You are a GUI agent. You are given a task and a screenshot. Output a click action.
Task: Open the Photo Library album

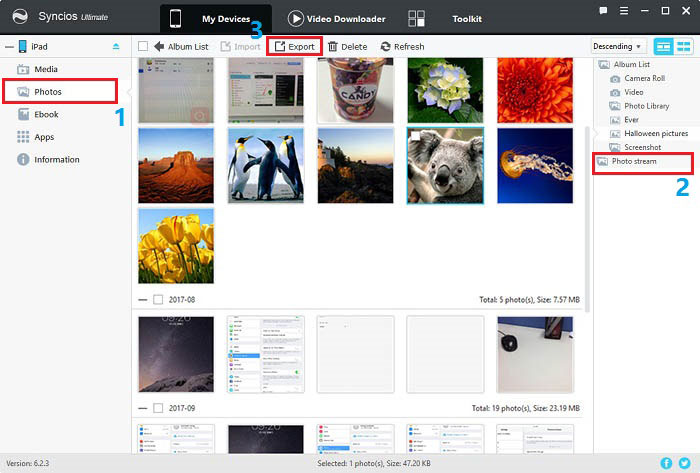pos(639,106)
